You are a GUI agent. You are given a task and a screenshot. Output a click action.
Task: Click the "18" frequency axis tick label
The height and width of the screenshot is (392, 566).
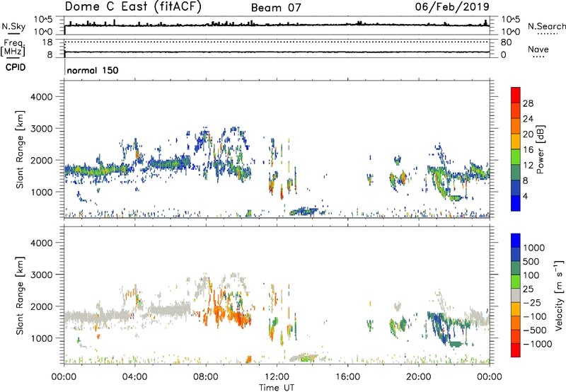(47, 42)
